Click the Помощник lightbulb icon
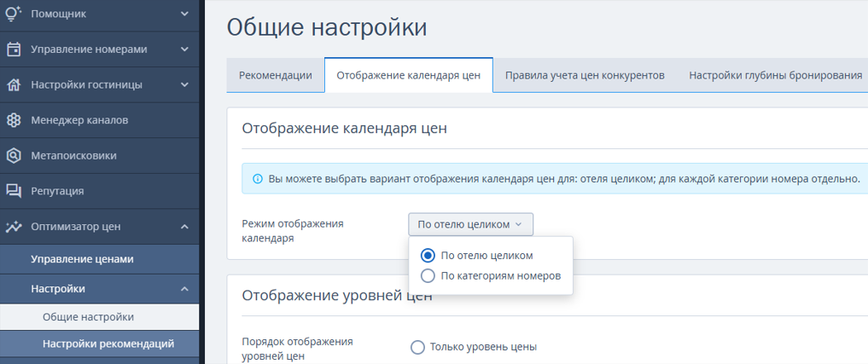 (14, 14)
